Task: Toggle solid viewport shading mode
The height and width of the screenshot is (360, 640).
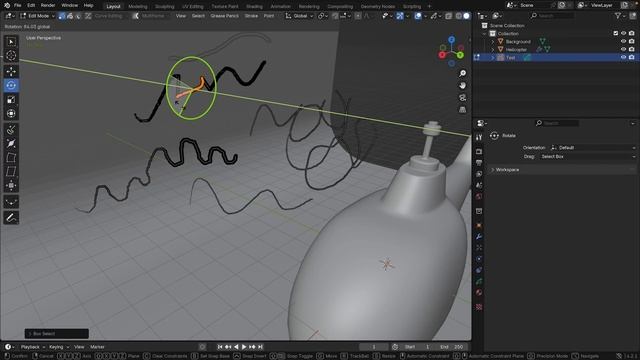Action: (x=467, y=16)
